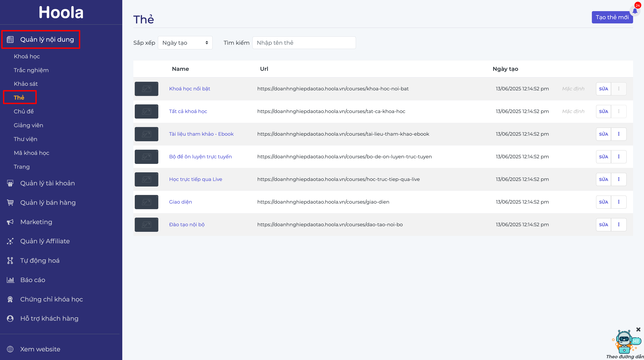The image size is (644, 360).
Task: Click the Tạo thẻ mới button
Action: 612,17
